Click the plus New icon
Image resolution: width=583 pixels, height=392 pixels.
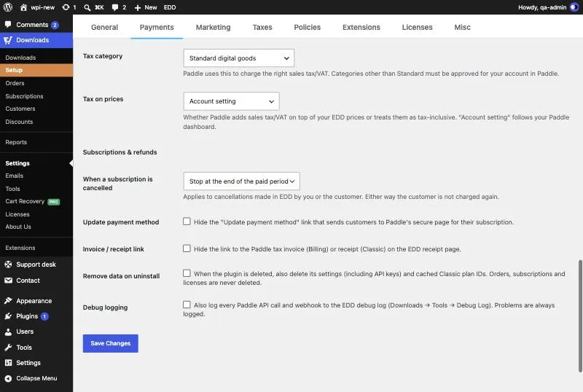pos(137,7)
